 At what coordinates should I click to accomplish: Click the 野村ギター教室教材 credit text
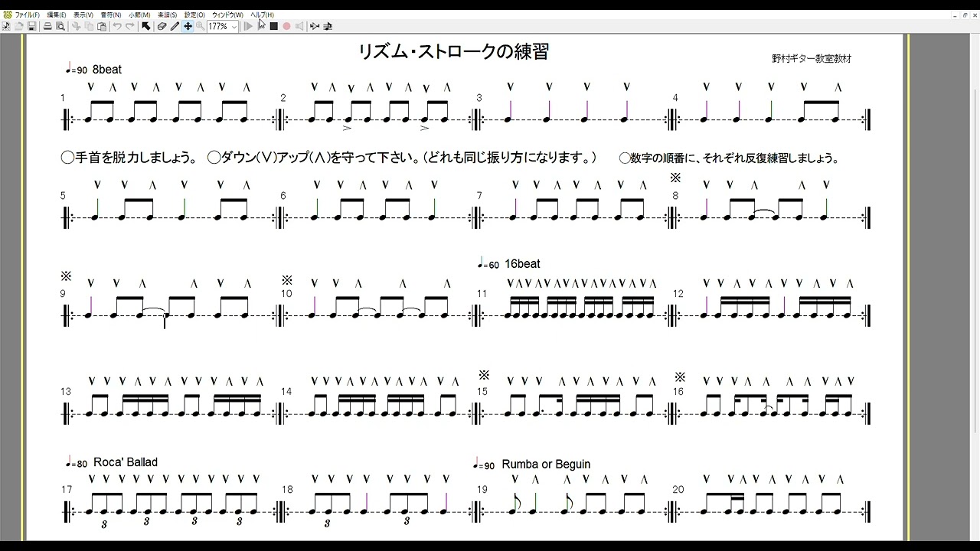(812, 58)
